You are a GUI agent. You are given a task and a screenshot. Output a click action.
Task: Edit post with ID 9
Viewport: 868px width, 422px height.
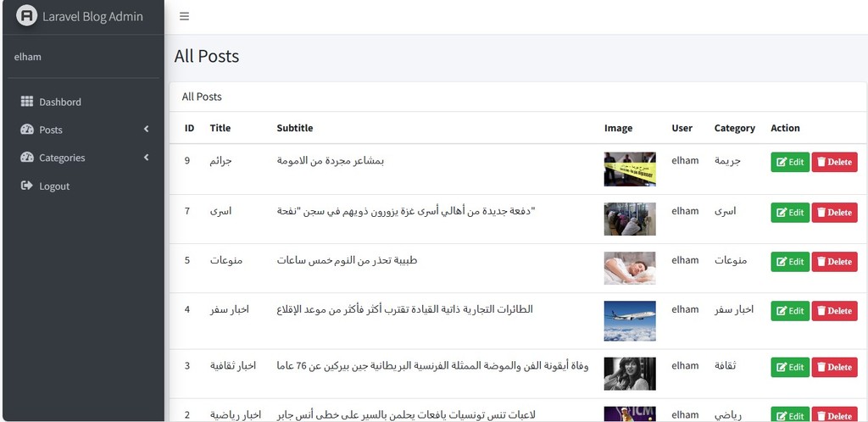coord(790,162)
